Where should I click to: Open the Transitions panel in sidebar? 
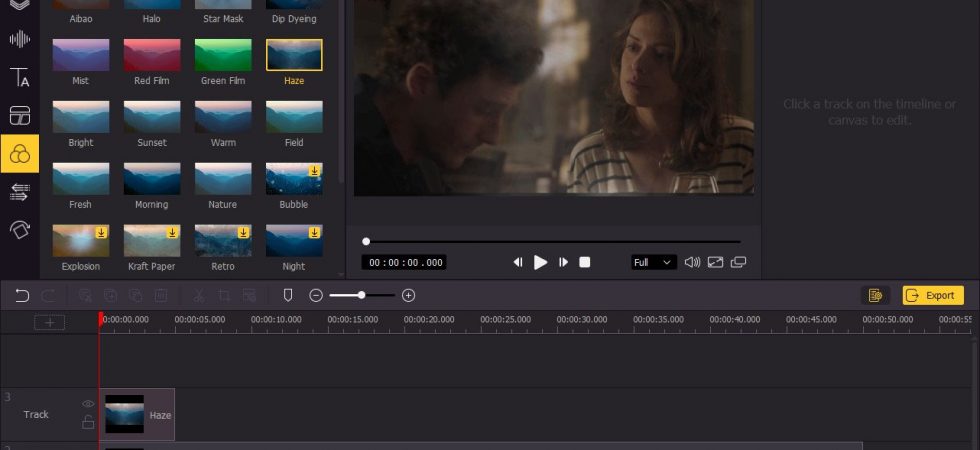click(20, 192)
